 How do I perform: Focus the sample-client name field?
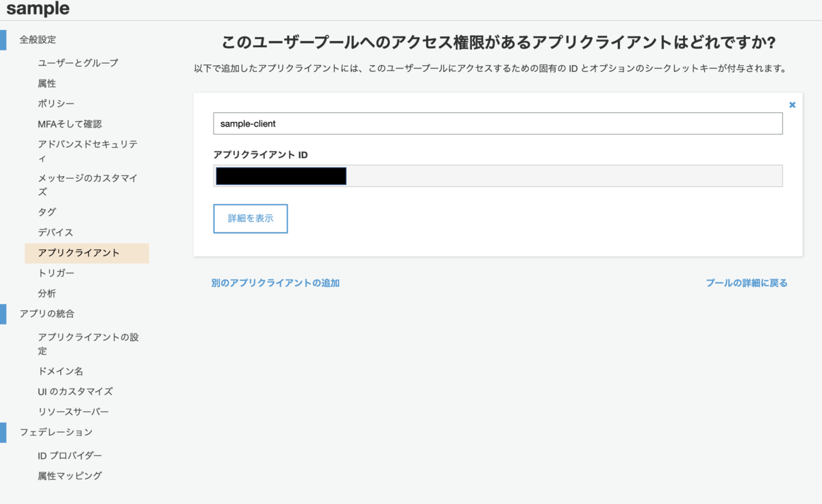click(x=498, y=124)
